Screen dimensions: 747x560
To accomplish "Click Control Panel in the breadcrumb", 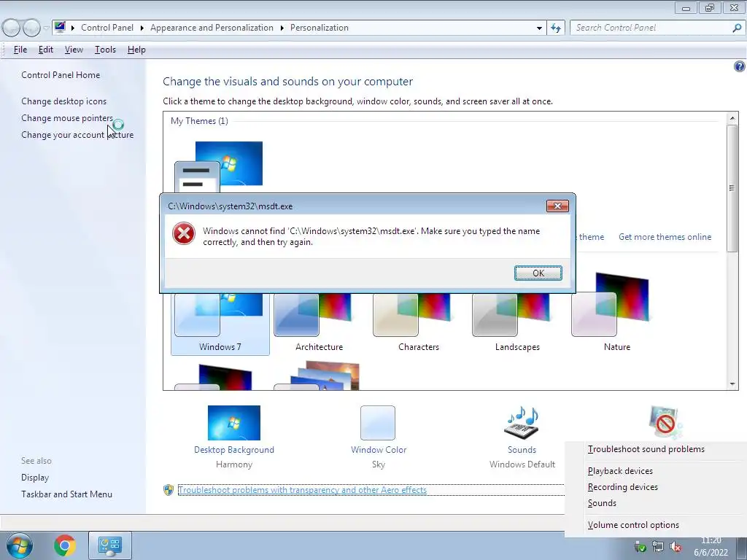I will point(107,28).
